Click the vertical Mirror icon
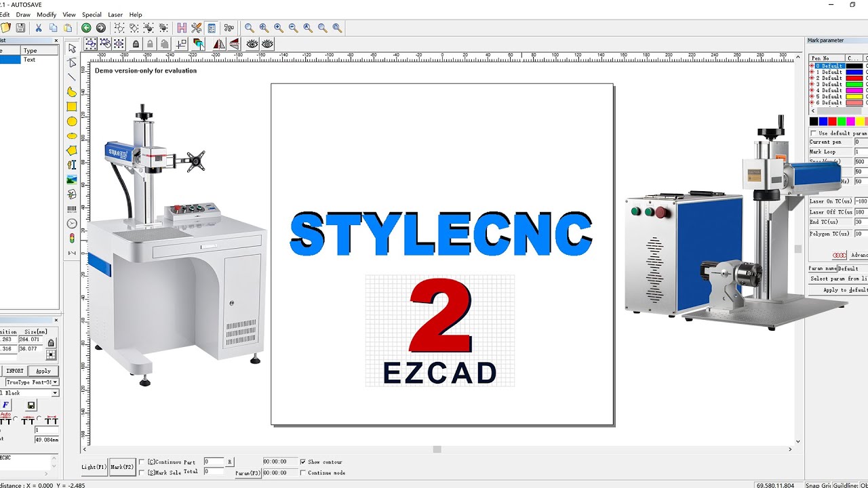This screenshot has height=488, width=868. [x=234, y=44]
